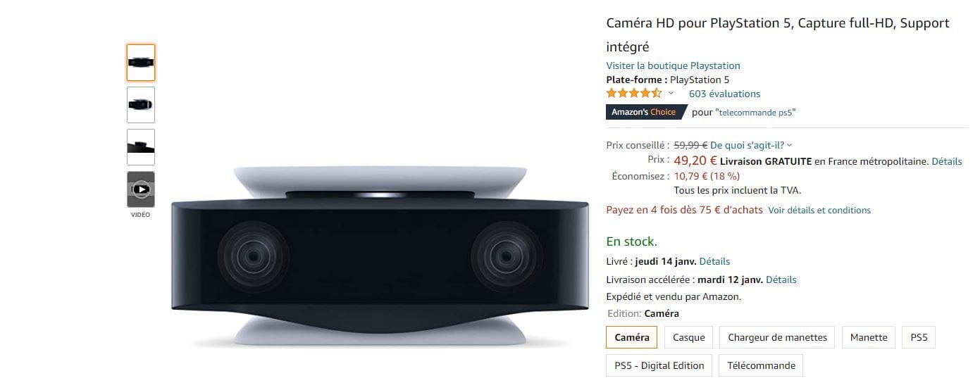
Task: Click the star rating icons
Action: coord(634,94)
